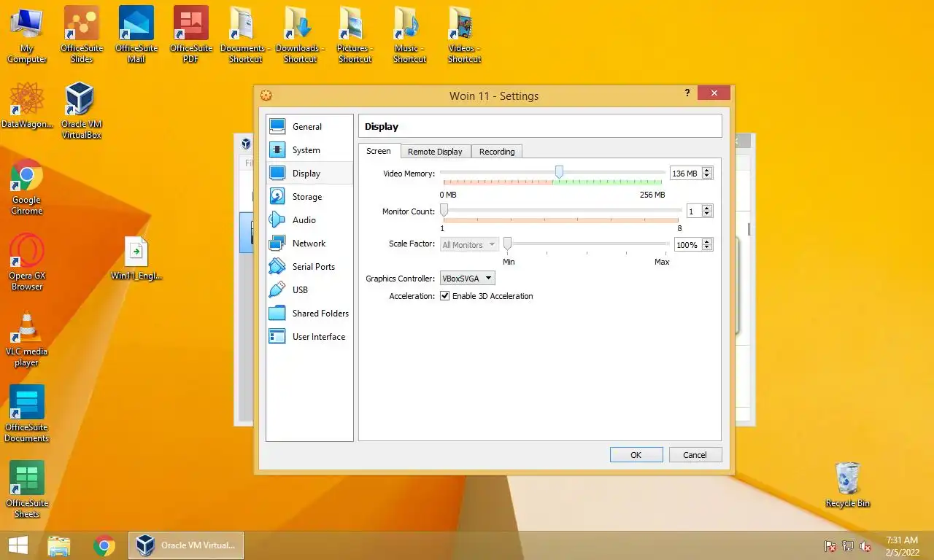The width and height of the screenshot is (934, 560).
Task: Open the USB settings category
Action: [309, 289]
